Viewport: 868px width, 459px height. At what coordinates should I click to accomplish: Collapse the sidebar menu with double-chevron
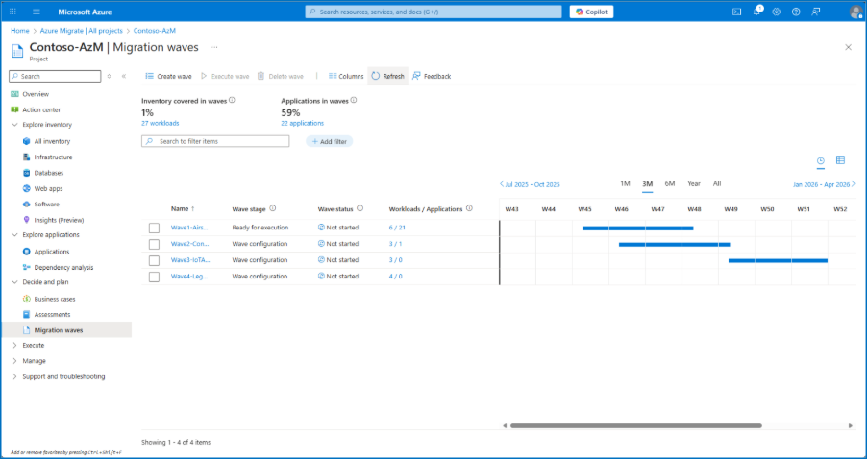coord(124,76)
